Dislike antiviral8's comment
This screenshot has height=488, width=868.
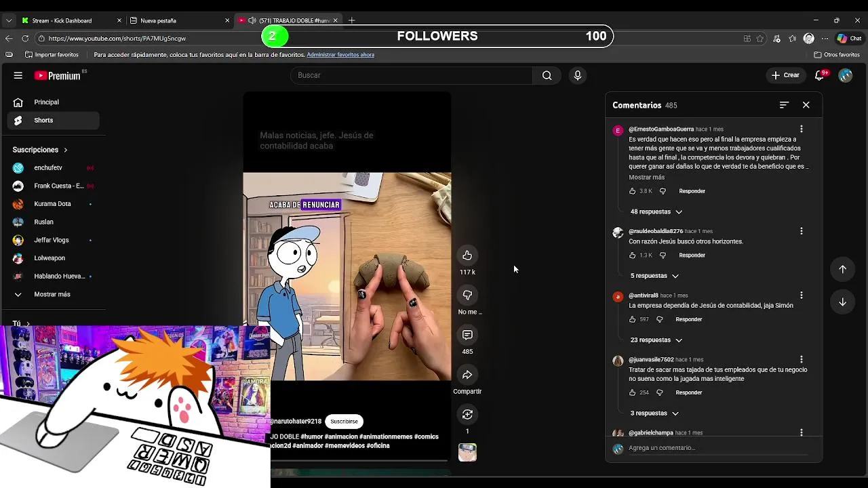pyautogui.click(x=659, y=319)
